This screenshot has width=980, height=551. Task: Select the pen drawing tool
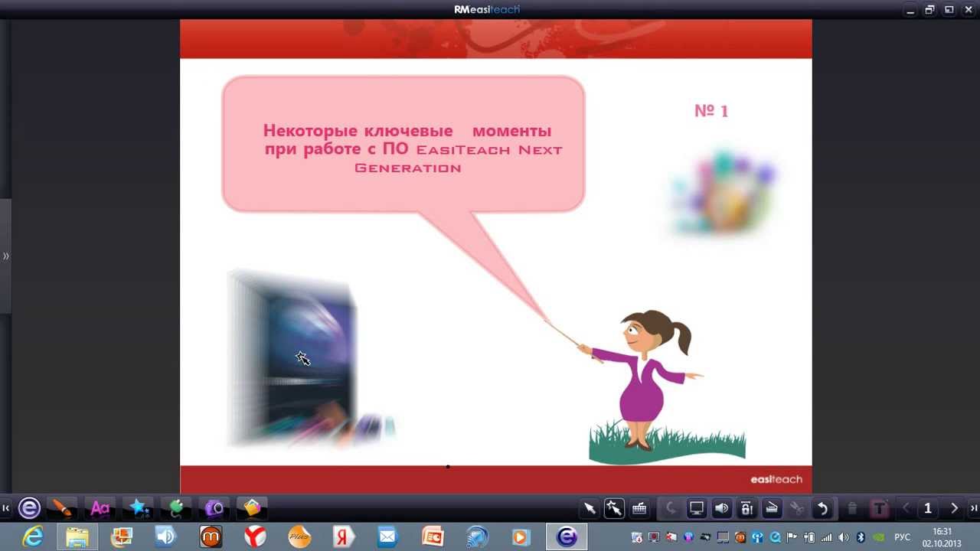click(62, 508)
